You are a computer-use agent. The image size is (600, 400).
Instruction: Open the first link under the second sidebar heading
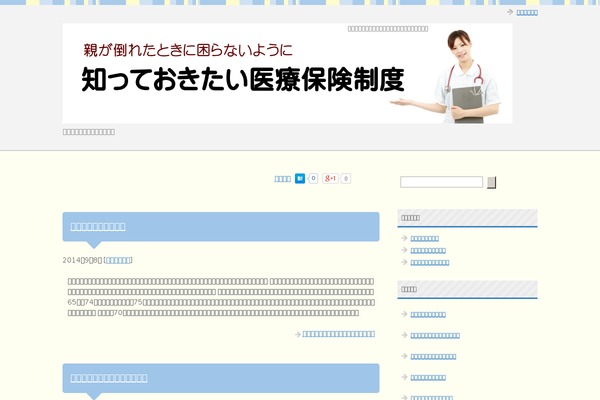click(x=428, y=315)
